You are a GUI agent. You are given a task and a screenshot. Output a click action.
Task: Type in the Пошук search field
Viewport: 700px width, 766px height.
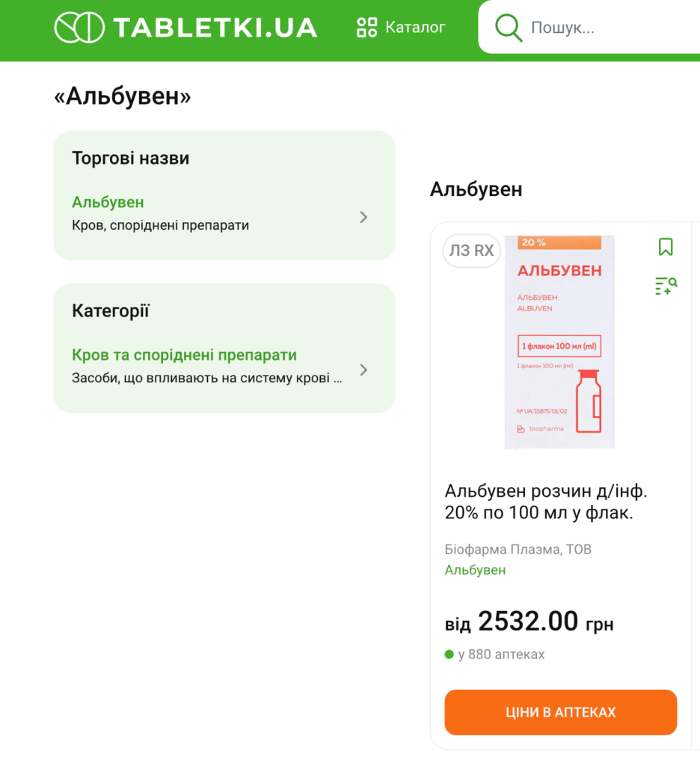point(598,28)
